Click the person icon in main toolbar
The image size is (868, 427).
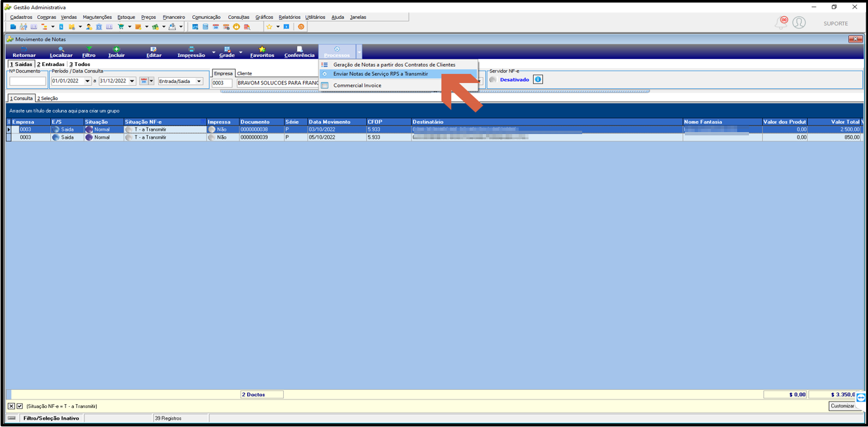click(89, 27)
